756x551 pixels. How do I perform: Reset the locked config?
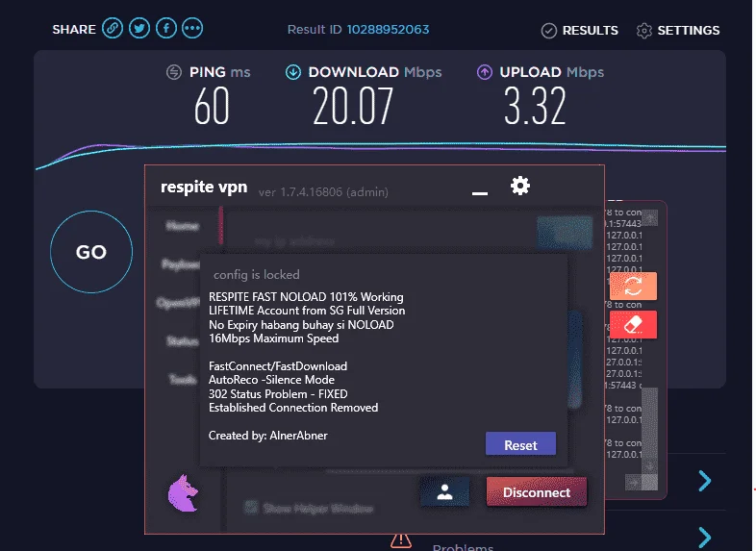point(520,444)
